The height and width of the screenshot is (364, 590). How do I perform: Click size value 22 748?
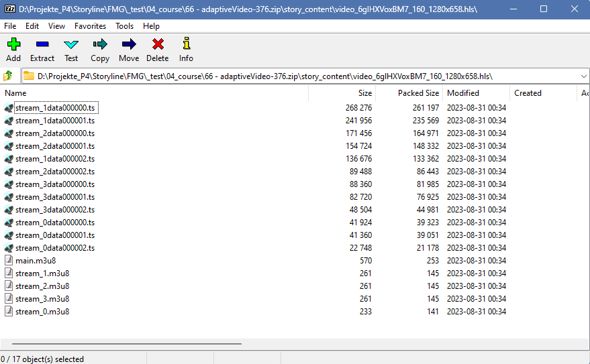(x=360, y=248)
